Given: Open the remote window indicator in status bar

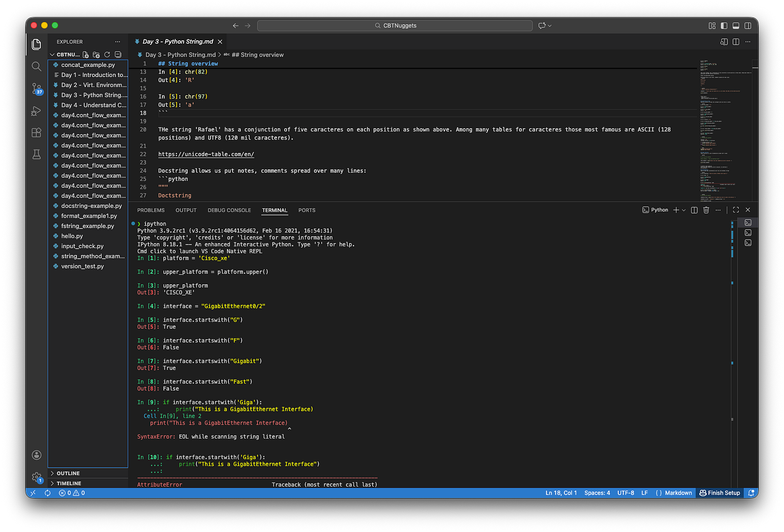Looking at the screenshot, I should pos(33,493).
